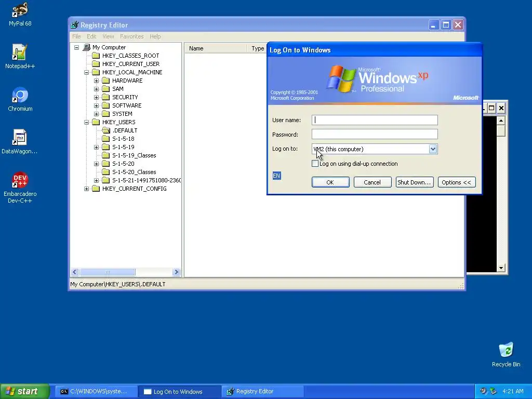The height and width of the screenshot is (399, 532).
Task: Expand the SOFTWARE key
Action: [96, 105]
